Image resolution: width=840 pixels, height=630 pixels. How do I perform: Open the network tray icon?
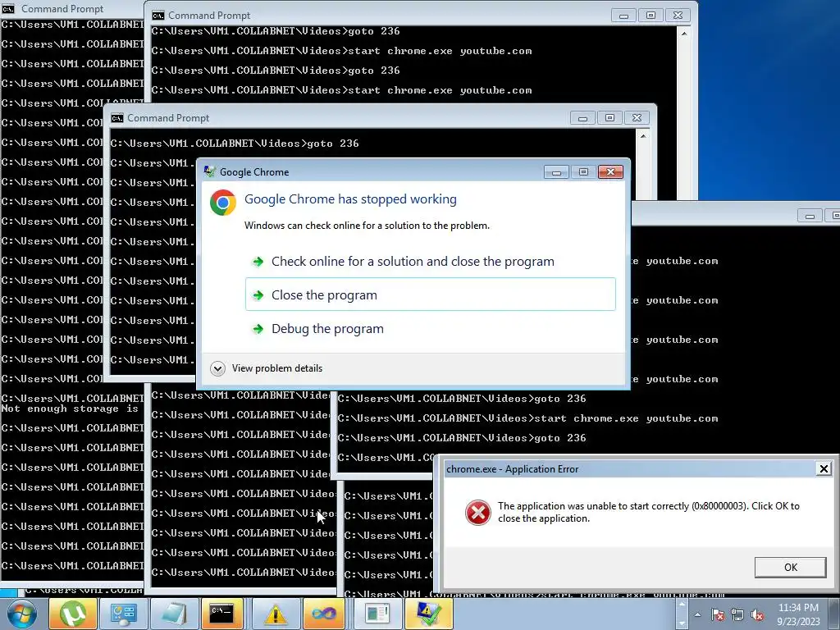pos(737,614)
